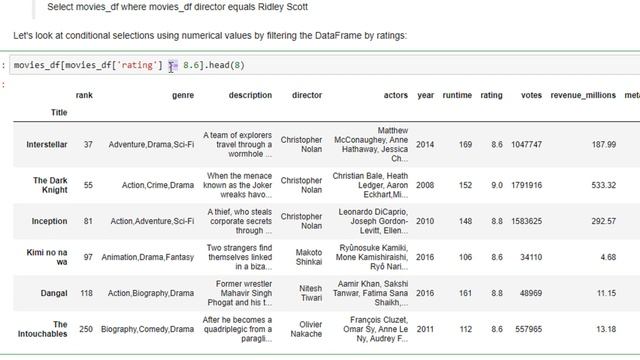Viewport: 640px width, 360px height.
Task: Click the description column header
Action: pyautogui.click(x=250, y=95)
